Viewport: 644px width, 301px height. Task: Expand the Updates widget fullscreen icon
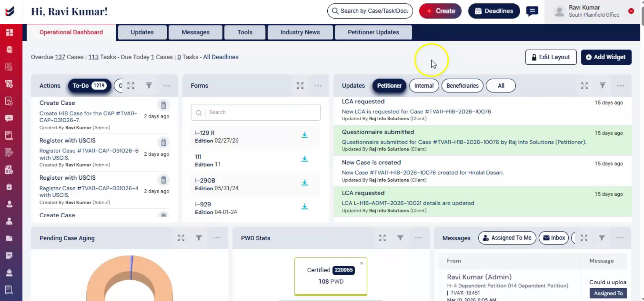pos(584,86)
